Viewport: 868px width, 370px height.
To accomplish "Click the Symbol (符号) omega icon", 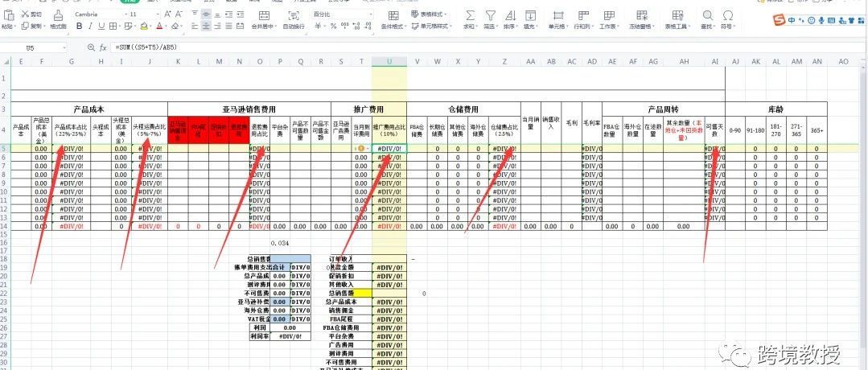I will click(x=728, y=15).
